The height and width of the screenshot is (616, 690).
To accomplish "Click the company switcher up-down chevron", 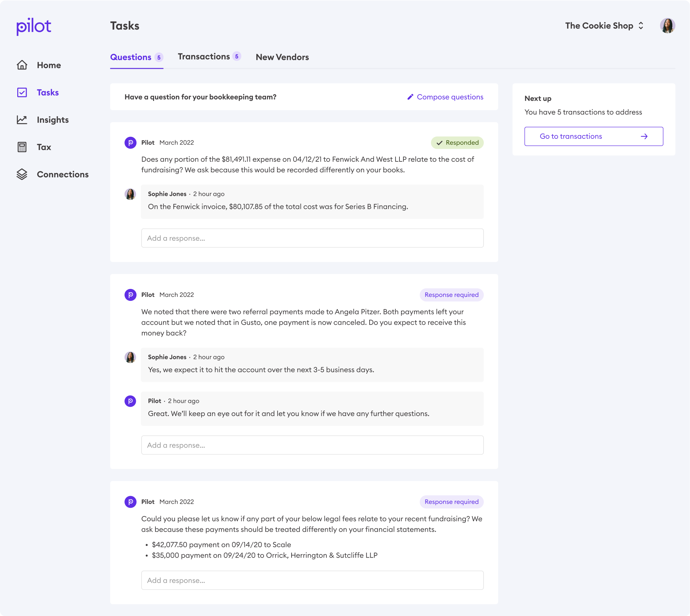I will point(641,26).
